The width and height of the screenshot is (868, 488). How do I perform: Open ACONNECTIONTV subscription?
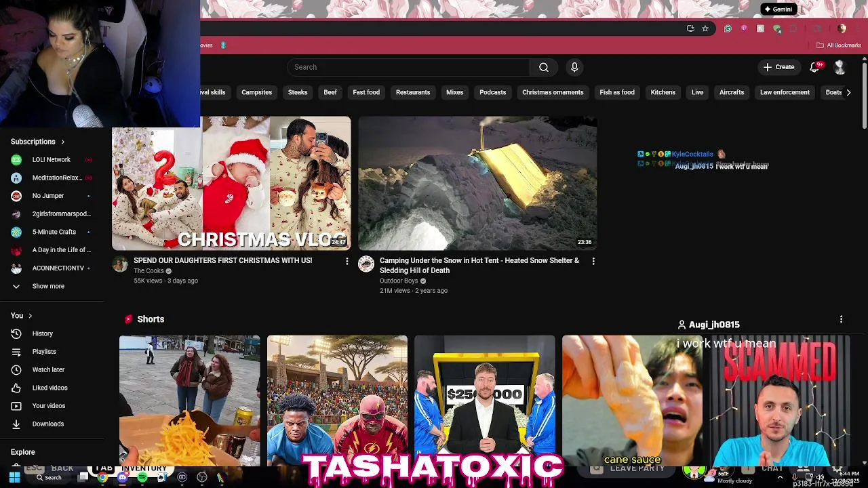pyautogui.click(x=52, y=268)
